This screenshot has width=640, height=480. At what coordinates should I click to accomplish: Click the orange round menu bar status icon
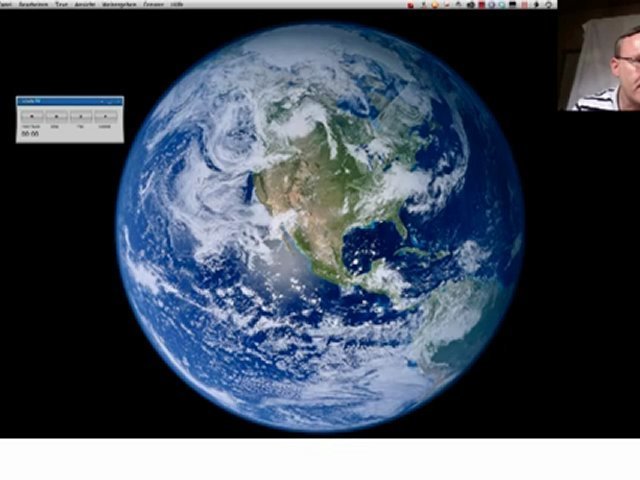pos(436,5)
